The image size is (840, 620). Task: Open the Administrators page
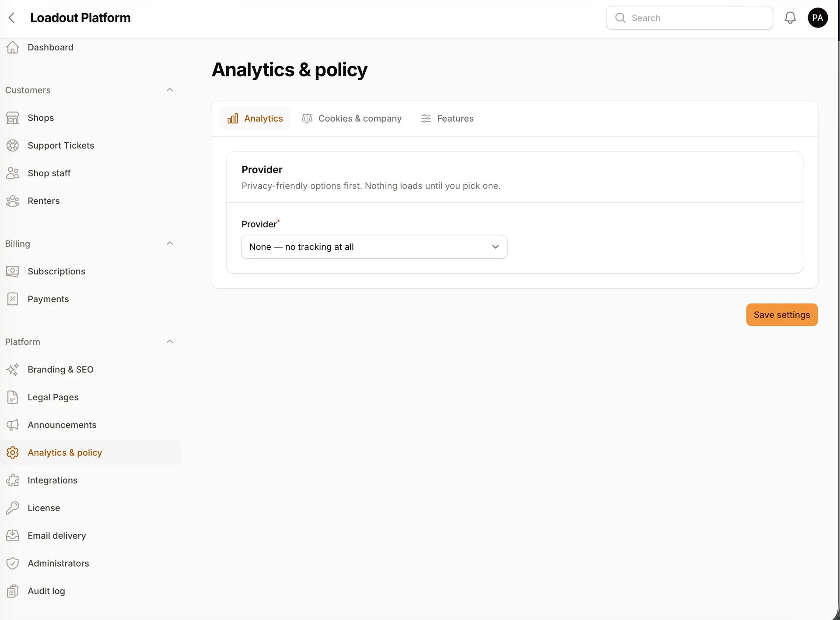[x=91, y=563]
